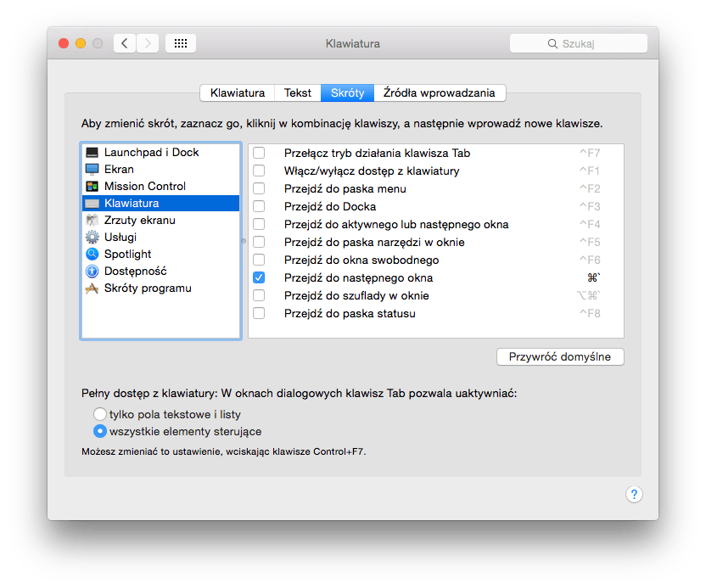
Task: Click the Dostępność accessibility icon
Action: [x=92, y=271]
